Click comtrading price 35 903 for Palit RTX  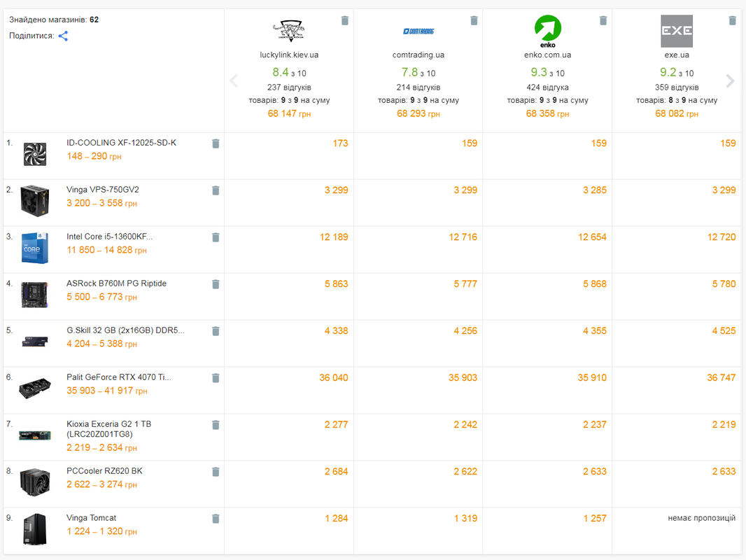click(463, 378)
